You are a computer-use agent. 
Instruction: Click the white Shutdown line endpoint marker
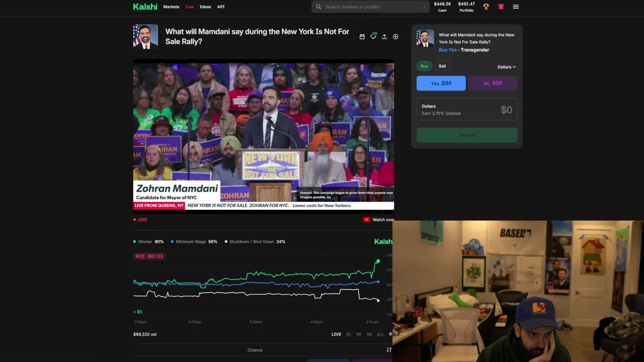pyautogui.click(x=378, y=300)
